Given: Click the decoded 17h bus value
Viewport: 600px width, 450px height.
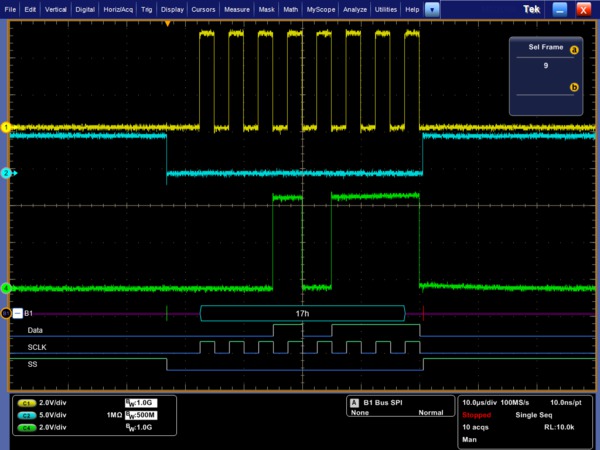Looking at the screenshot, I should [x=303, y=313].
